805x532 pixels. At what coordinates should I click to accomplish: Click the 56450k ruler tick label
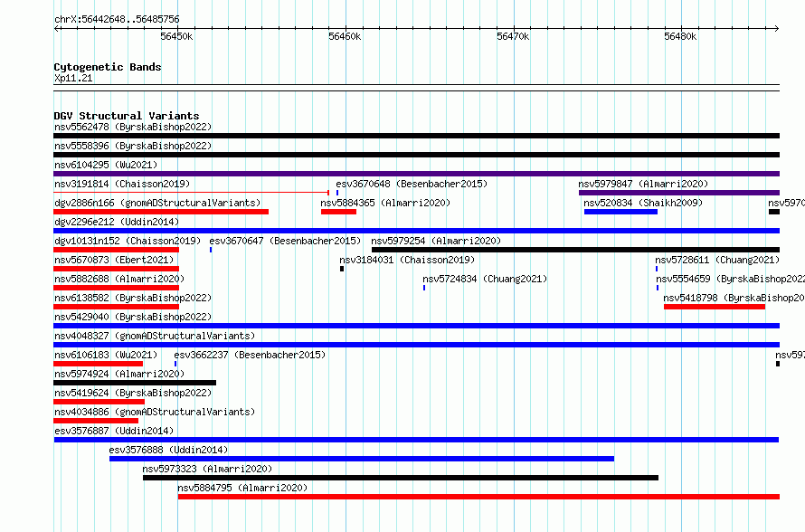[176, 36]
